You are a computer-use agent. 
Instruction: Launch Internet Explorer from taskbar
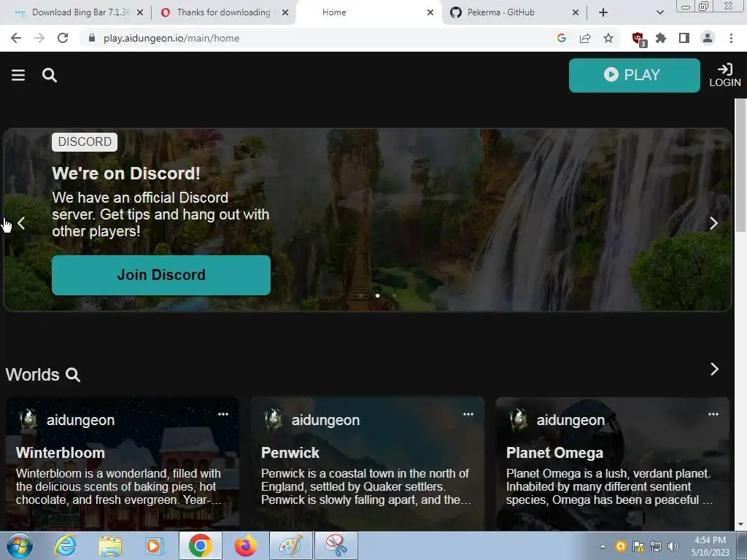(x=65, y=545)
